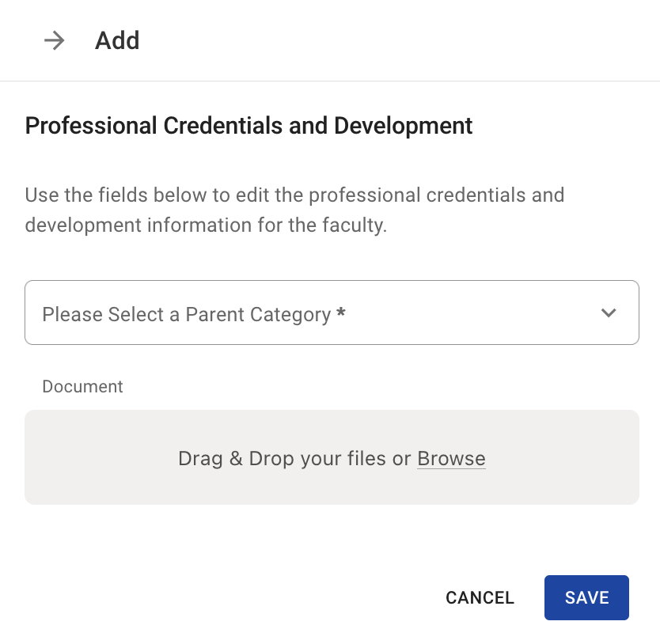This screenshot has height=644, width=660.
Task: Expand the Parent Category chevron arrow
Action: (x=608, y=313)
